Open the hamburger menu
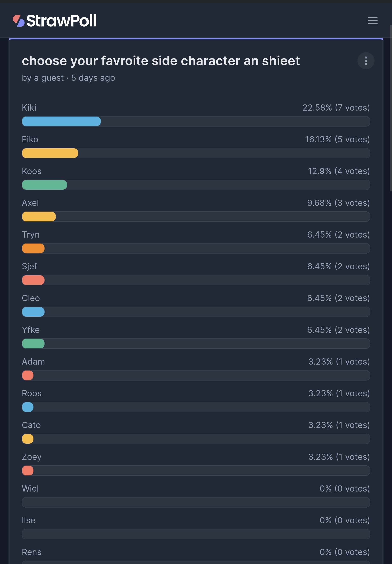This screenshot has width=392, height=564. click(372, 20)
